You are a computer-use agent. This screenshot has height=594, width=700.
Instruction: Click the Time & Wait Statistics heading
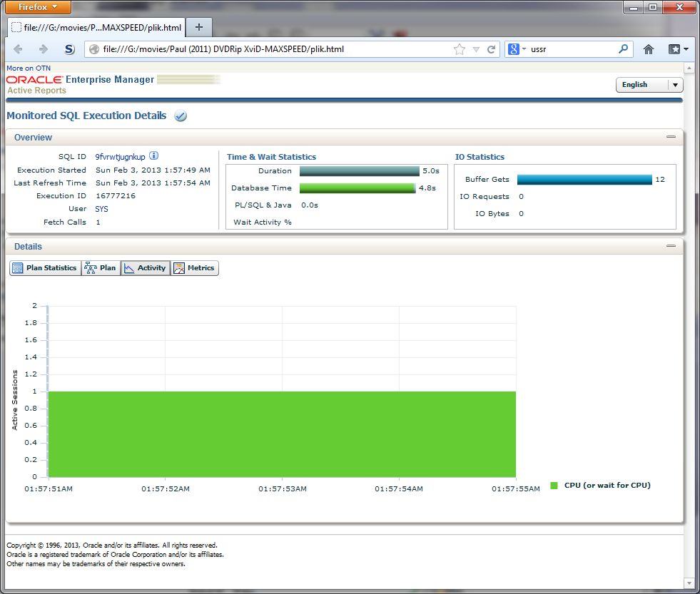[271, 157]
